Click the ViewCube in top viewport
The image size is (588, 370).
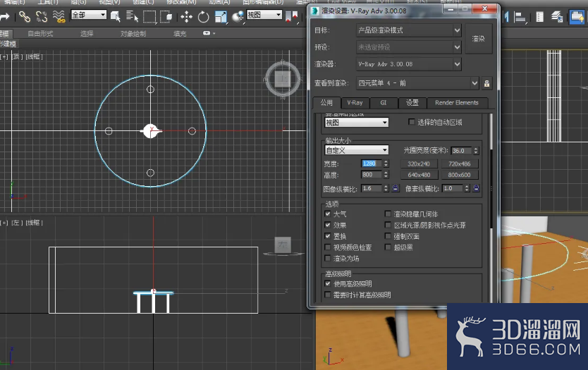tap(283, 79)
